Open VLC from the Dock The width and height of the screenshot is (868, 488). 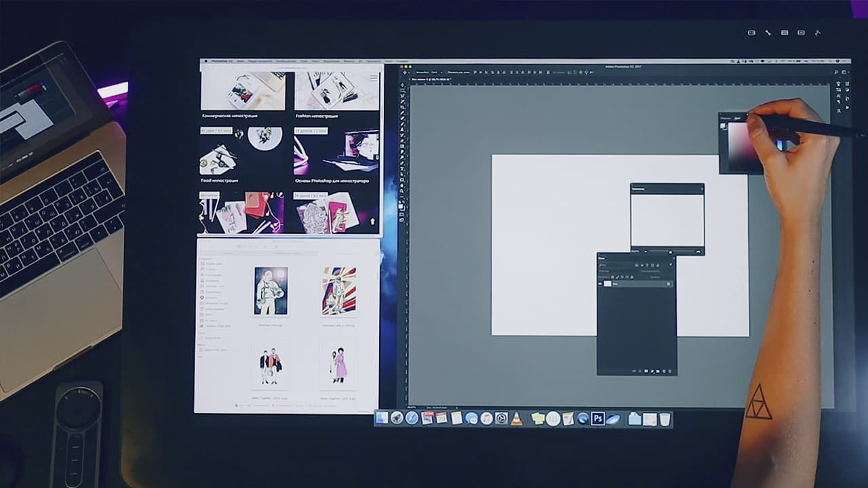(517, 418)
